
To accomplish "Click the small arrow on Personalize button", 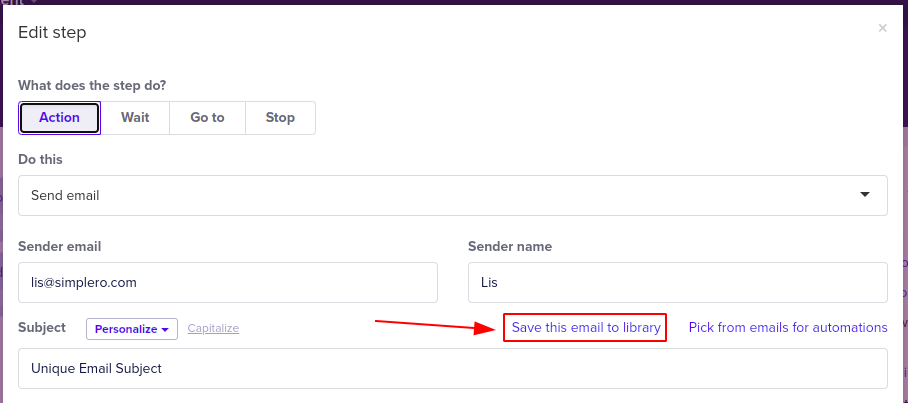I will tap(165, 329).
